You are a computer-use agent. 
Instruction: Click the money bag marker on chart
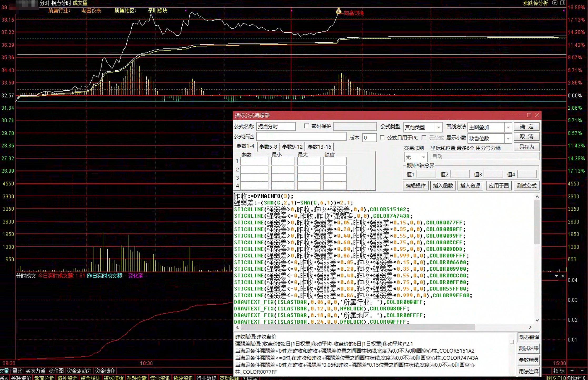338,11
